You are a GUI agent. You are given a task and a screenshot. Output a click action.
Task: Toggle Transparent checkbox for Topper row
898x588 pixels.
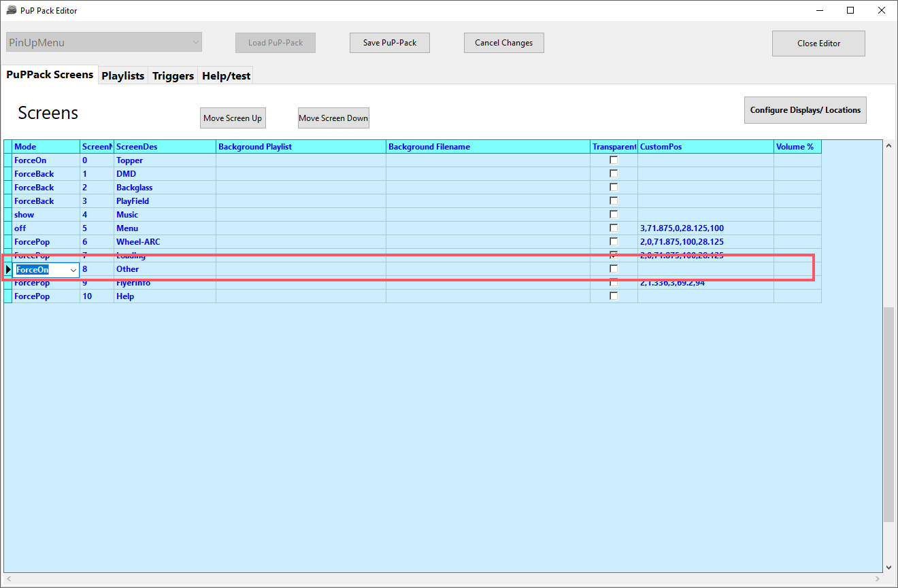[x=614, y=160]
